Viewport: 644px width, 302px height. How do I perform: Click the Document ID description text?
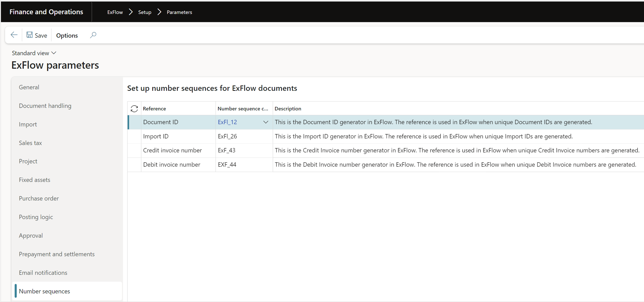point(433,122)
